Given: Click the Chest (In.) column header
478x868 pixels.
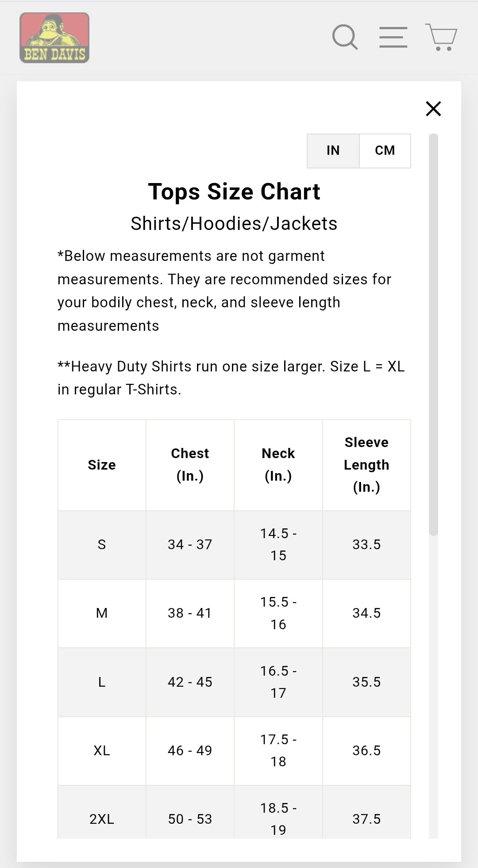Looking at the screenshot, I should click(x=190, y=465).
